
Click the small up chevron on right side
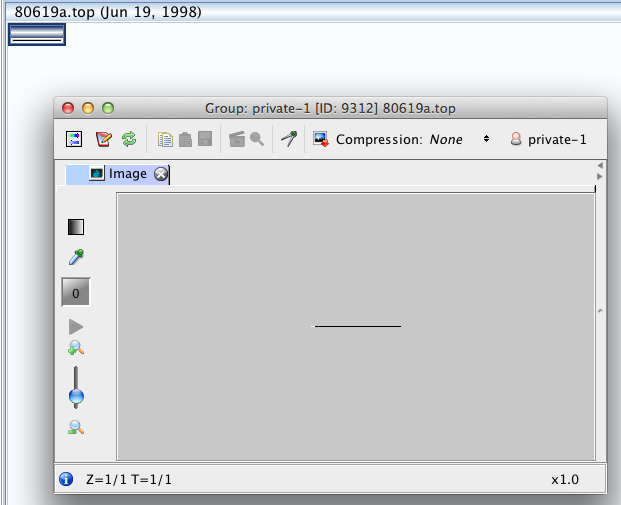tap(600, 311)
